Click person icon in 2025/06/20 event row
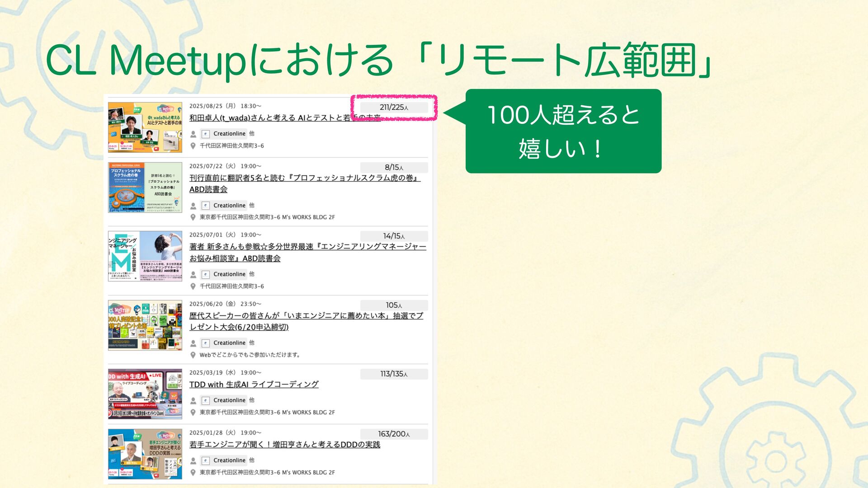The height and width of the screenshot is (488, 868). [193, 343]
